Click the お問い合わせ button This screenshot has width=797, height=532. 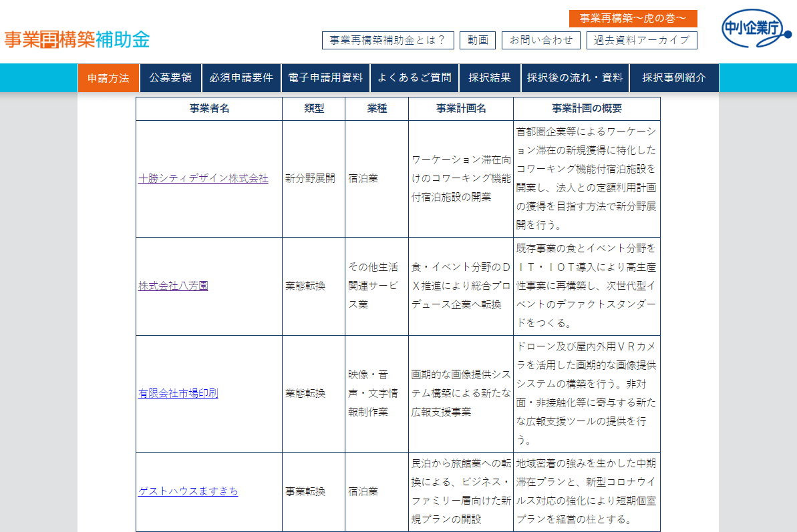(x=541, y=40)
